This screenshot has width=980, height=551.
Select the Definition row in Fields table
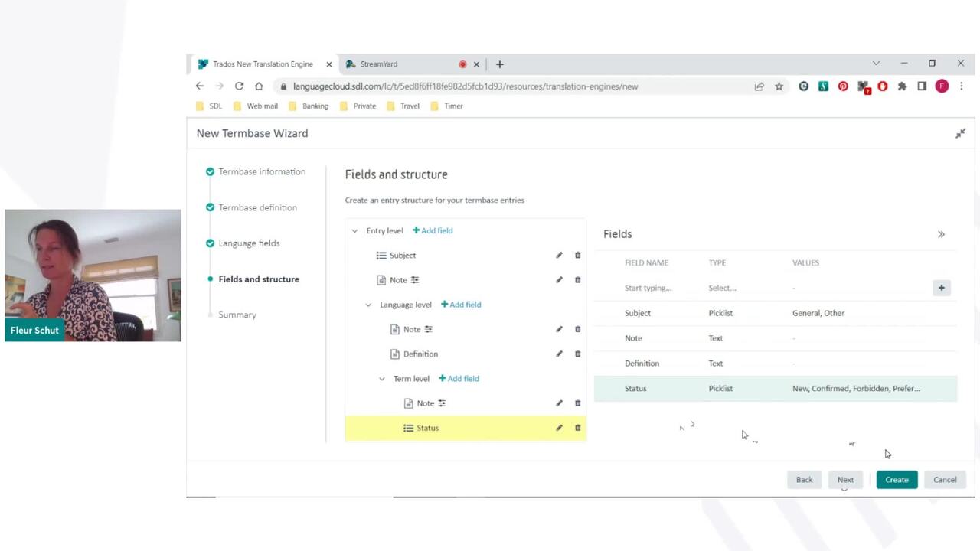coord(776,364)
